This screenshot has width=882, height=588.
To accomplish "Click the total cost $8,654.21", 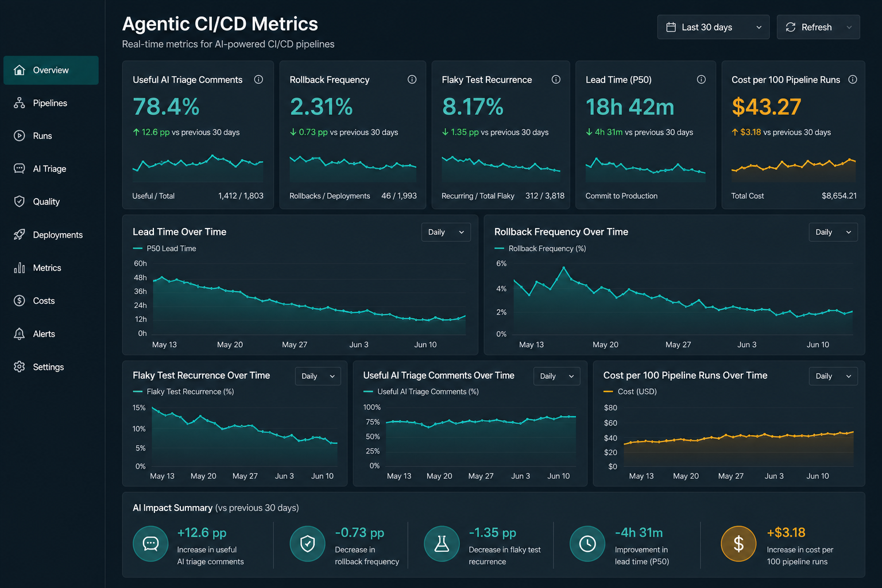I will tap(839, 196).
